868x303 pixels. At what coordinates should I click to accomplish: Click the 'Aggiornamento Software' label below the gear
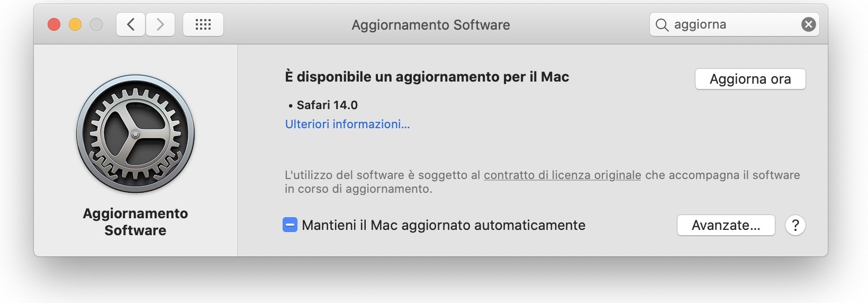pyautogui.click(x=135, y=222)
